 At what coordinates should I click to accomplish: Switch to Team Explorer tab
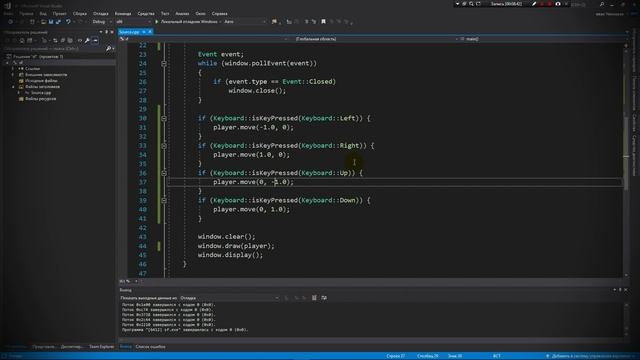click(x=102, y=347)
